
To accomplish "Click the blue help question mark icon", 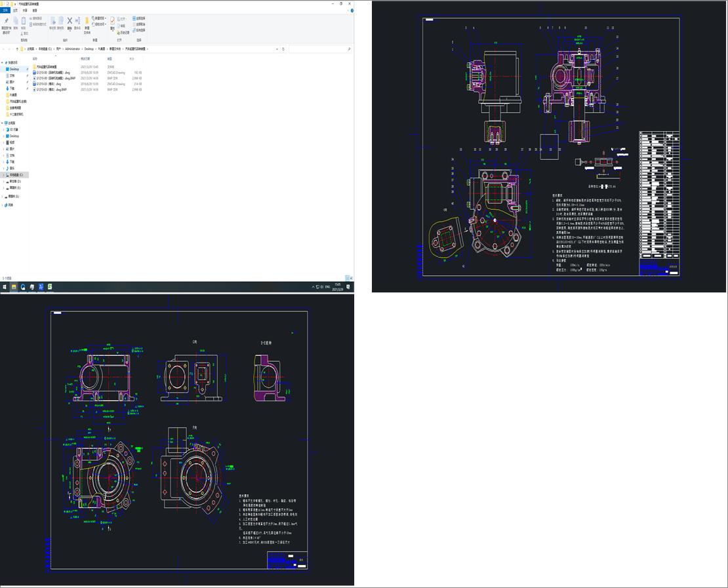I will (x=352, y=10).
